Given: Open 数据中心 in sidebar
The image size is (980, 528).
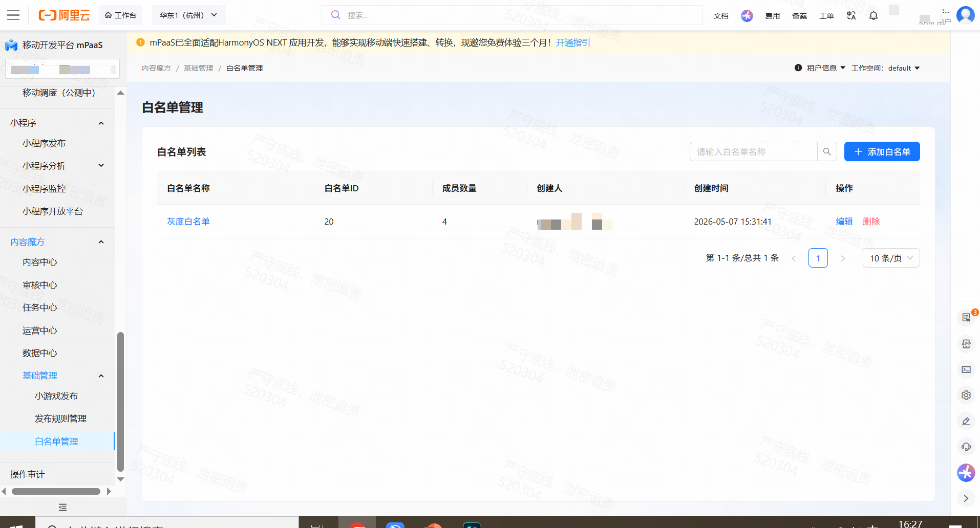Looking at the screenshot, I should coord(40,353).
